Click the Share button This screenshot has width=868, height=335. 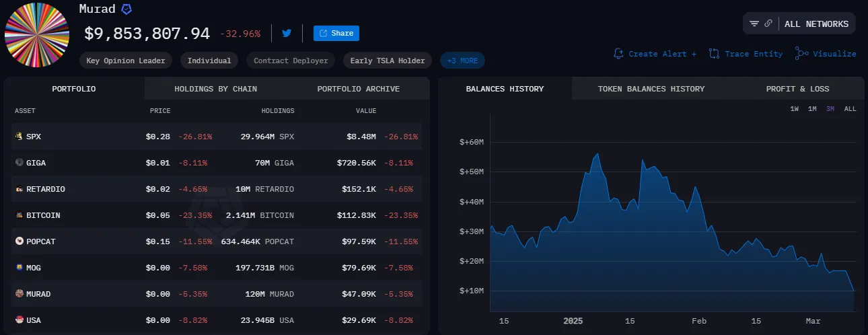click(x=336, y=33)
